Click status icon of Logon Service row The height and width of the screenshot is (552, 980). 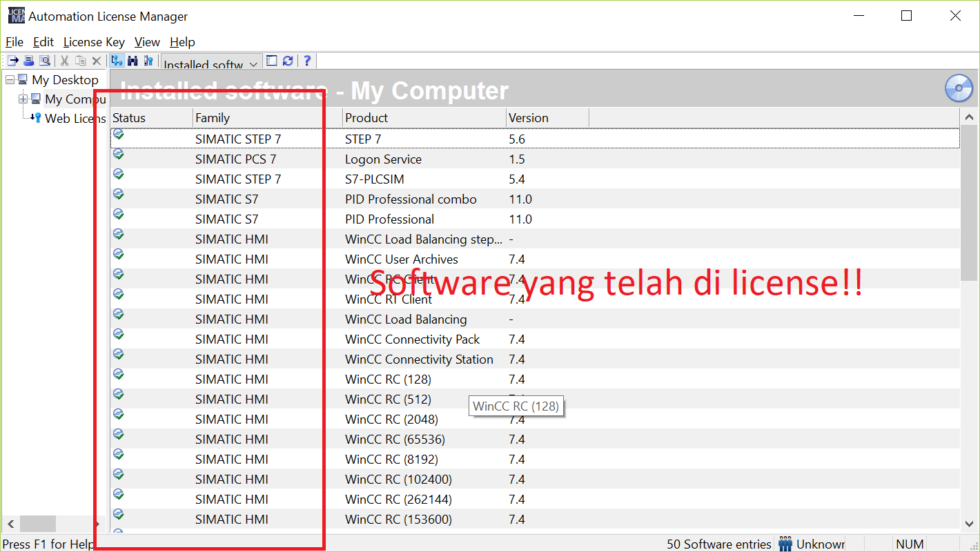[119, 155]
